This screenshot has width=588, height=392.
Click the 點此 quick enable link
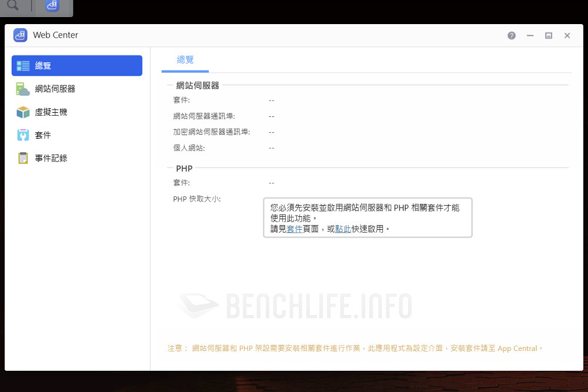click(343, 229)
